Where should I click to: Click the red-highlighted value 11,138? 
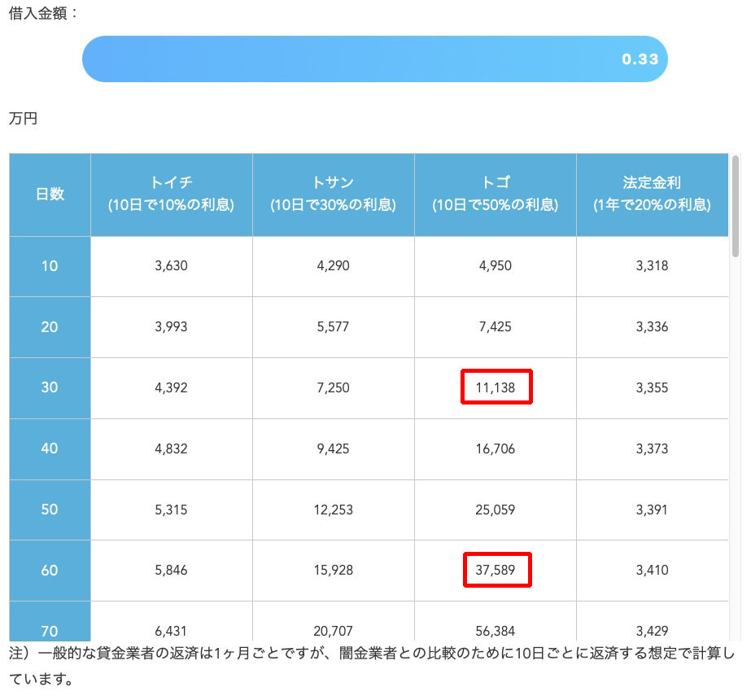[x=496, y=387]
